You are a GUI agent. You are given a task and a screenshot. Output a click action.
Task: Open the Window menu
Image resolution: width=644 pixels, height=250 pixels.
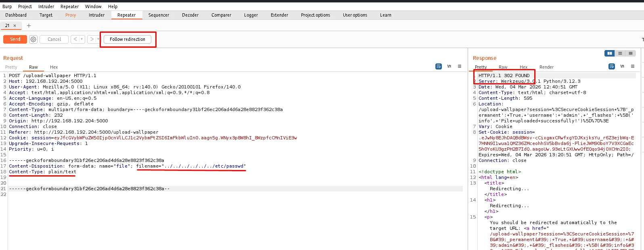coord(93,6)
